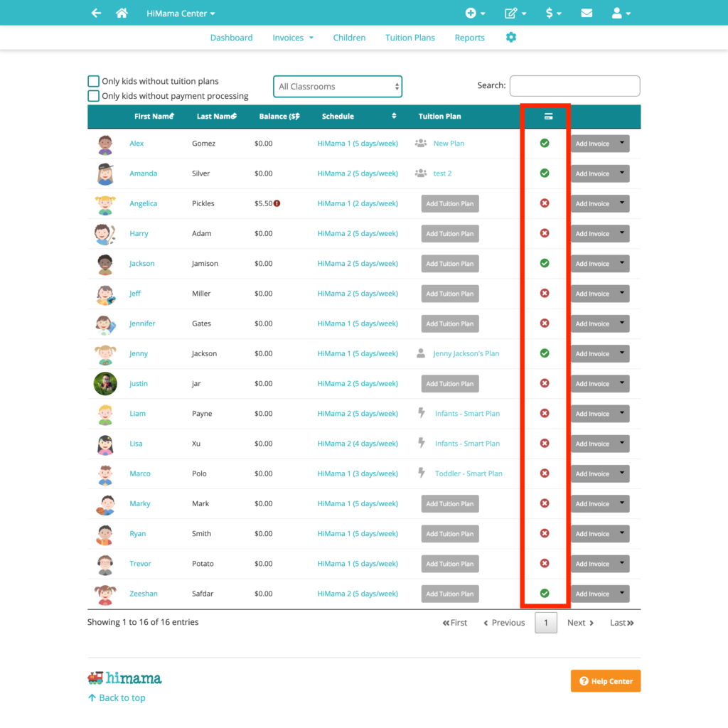Expand Add Invoice arrow for Marco Polo
Image resolution: width=728 pixels, height=728 pixels.
click(622, 473)
